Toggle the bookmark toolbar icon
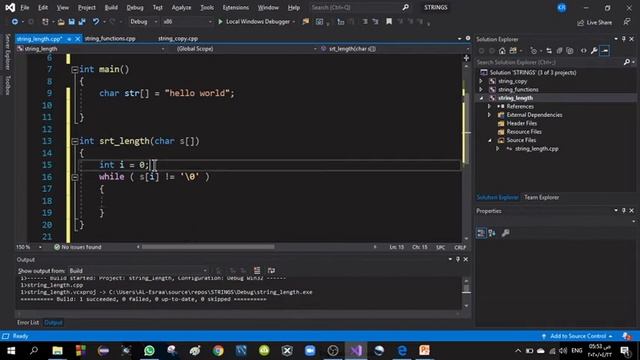Screen dimensions: 640x360 (x=389, y=22)
